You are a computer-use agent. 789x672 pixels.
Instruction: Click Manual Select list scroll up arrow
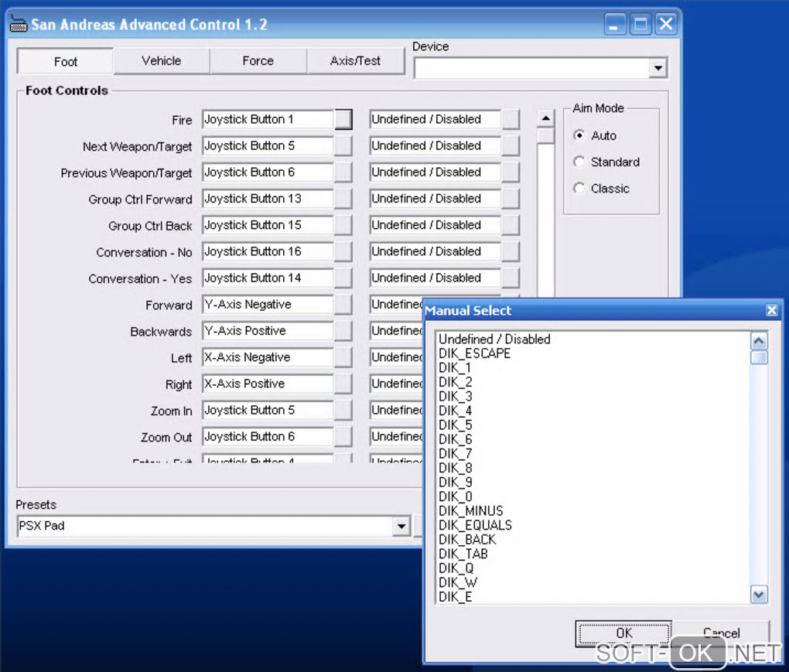[759, 341]
